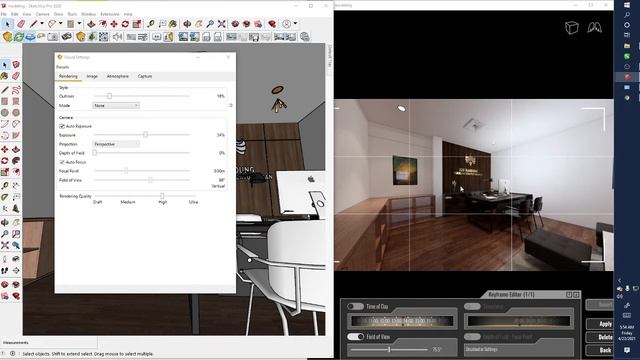Image resolution: width=640 pixels, height=360 pixels.
Task: Open the Extensions menu
Action: pyautogui.click(x=110, y=14)
